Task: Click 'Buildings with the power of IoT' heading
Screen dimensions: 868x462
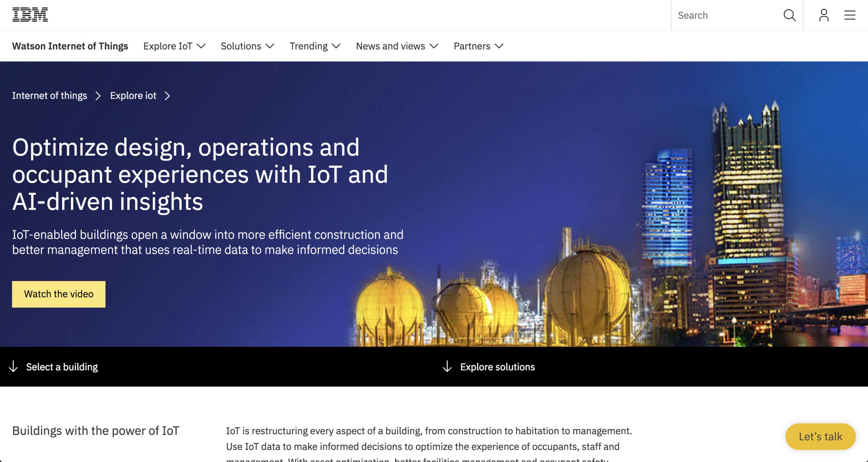Action: pos(96,431)
